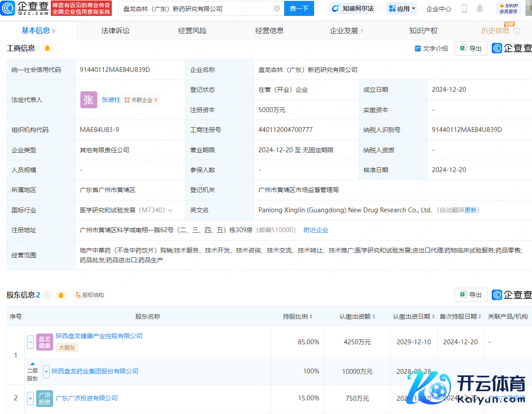The width and height of the screenshot is (532, 414).
Task: Click the 导出 export button in 工商信息
Action: point(471,49)
